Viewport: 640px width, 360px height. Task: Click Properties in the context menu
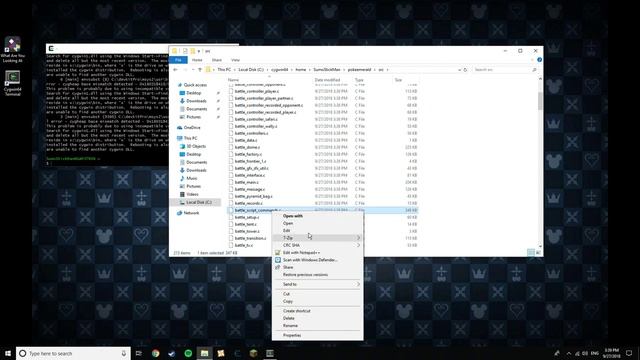pos(318,335)
